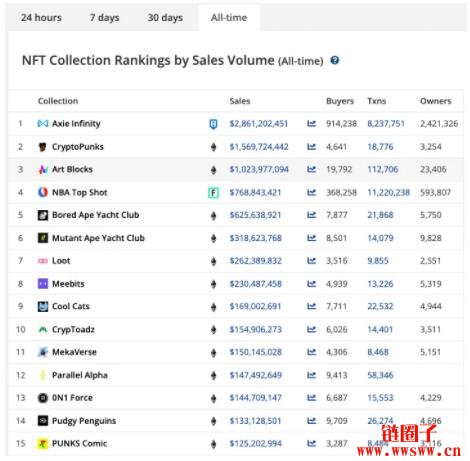Image resolution: width=470 pixels, height=461 pixels.
Task: Click Cool Cats transactions 22,532
Action: pyautogui.click(x=380, y=306)
